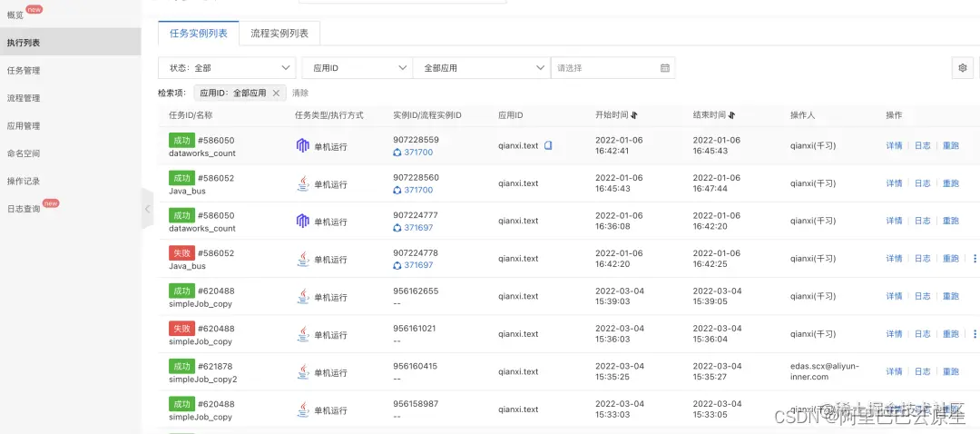This screenshot has width=980, height=434.
Task: Click 清除 to clear filters
Action: click(x=300, y=93)
